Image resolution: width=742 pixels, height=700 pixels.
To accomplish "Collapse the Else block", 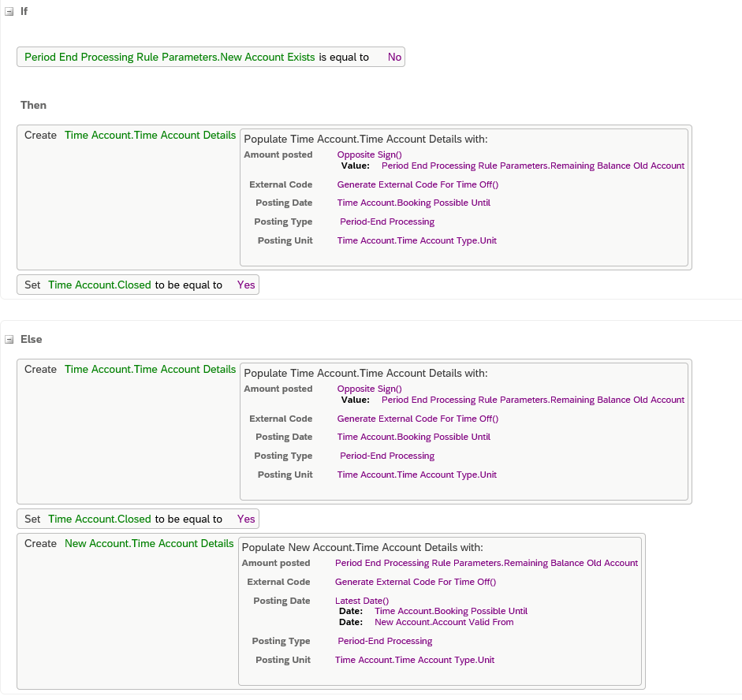I will point(9,340).
